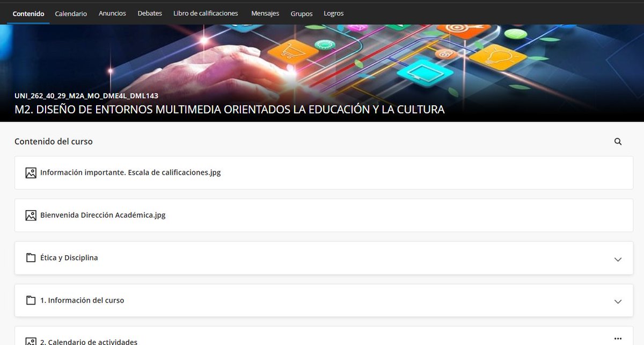
Task: Click image icon beside Bienvenida Dirección Académica.jpg
Action: tap(31, 215)
